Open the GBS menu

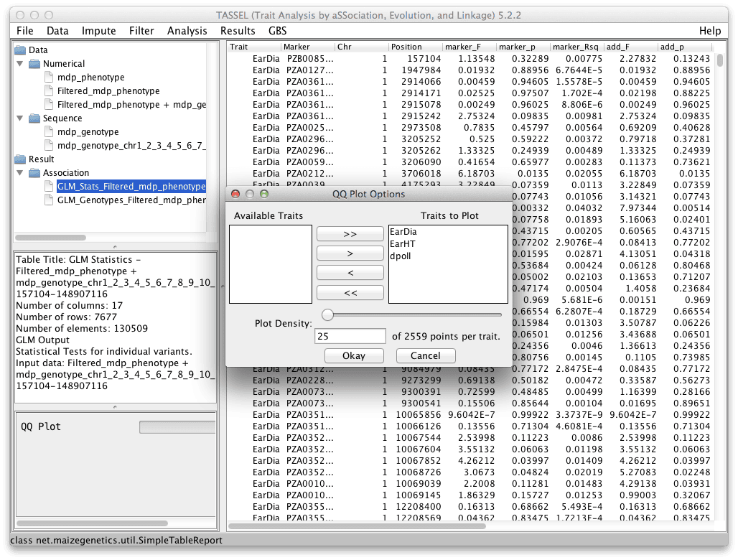[278, 31]
